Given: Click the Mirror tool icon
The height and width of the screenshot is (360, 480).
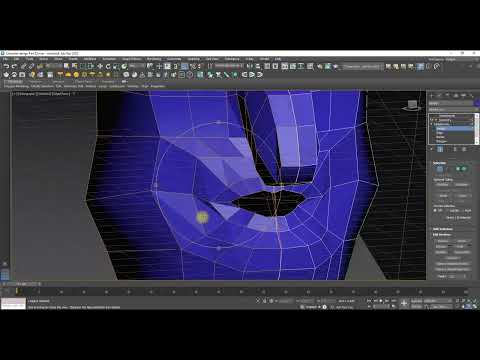Looking at the screenshot, I should coord(249,66).
